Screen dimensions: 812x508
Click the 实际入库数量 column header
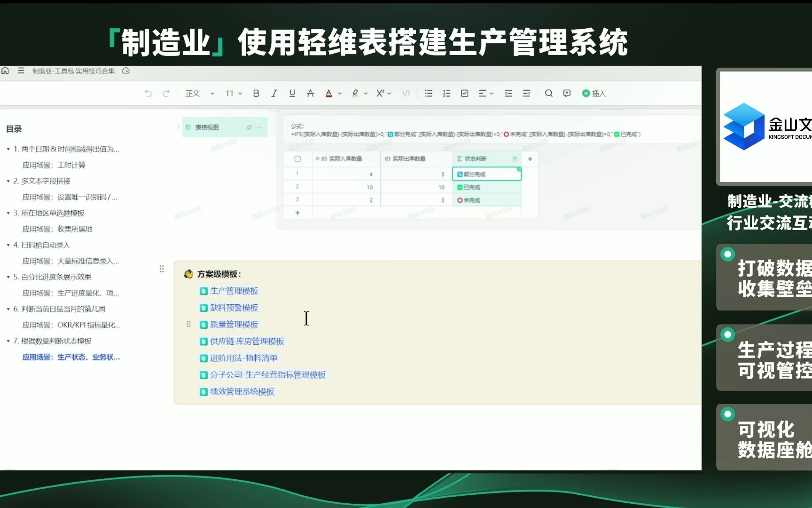(x=346, y=159)
